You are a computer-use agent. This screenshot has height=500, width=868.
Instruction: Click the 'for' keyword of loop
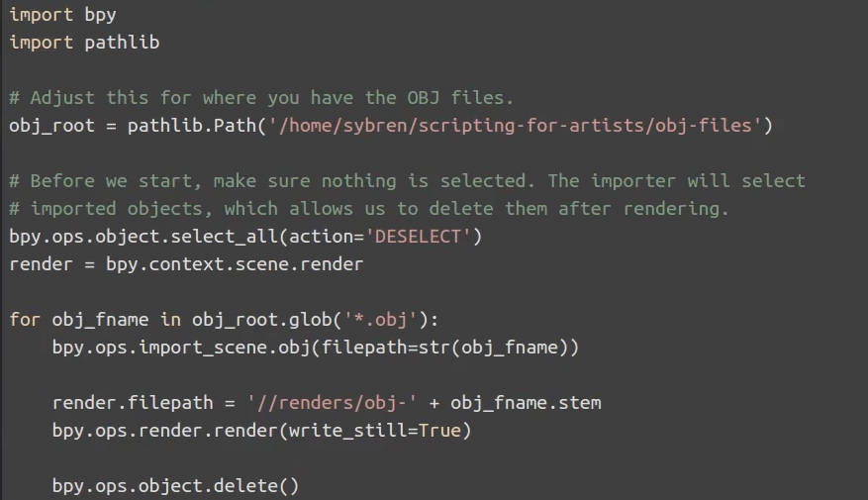(x=25, y=320)
